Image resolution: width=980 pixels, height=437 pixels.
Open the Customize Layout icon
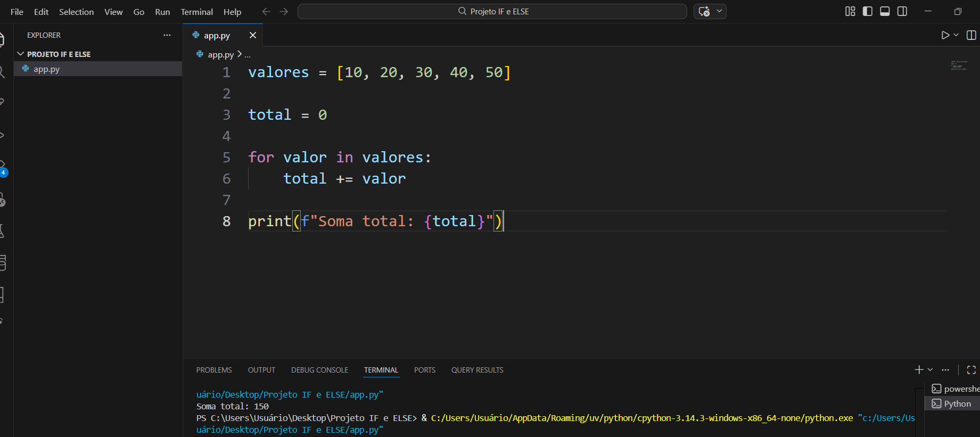pos(850,11)
